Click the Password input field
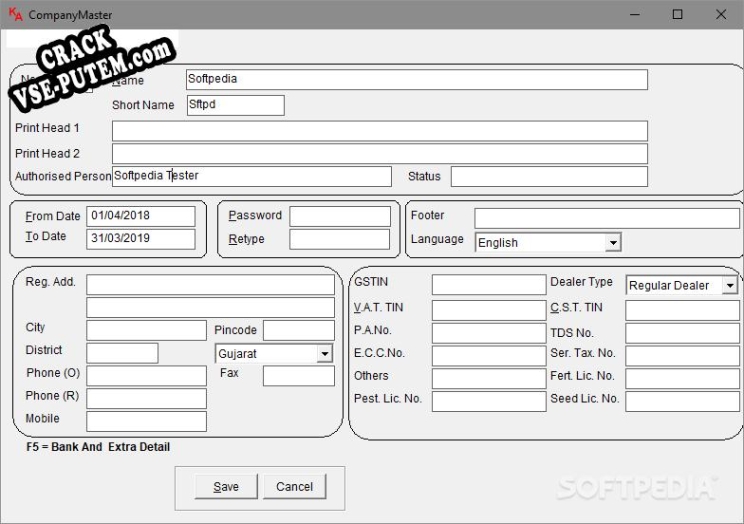The height and width of the screenshot is (524, 744). pos(340,216)
